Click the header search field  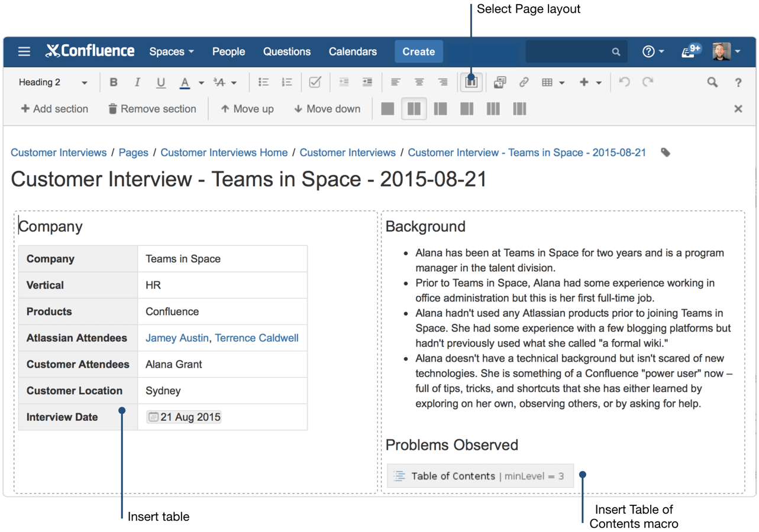pos(576,51)
